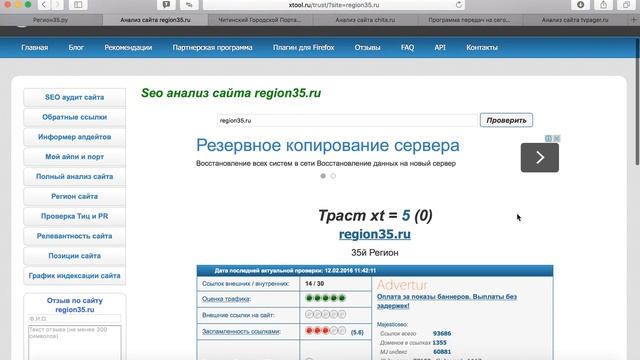Open FAQ menu item
The height and width of the screenshot is (360, 640).
[x=407, y=47]
